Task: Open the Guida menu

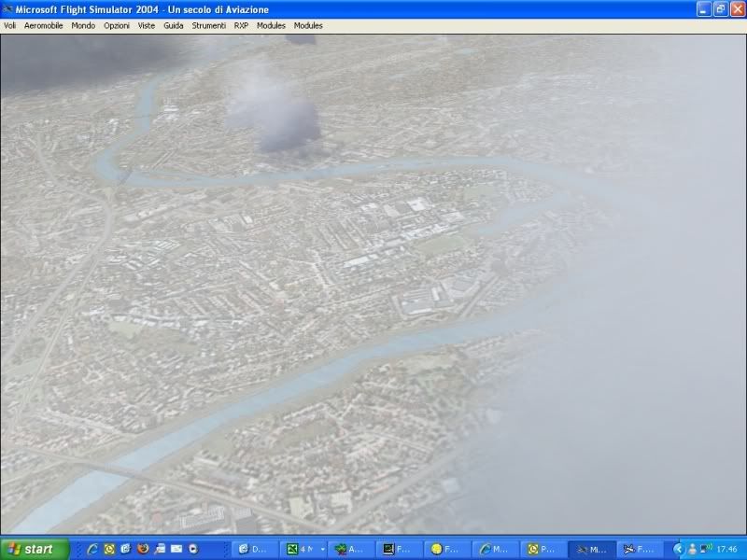Action: (x=174, y=26)
